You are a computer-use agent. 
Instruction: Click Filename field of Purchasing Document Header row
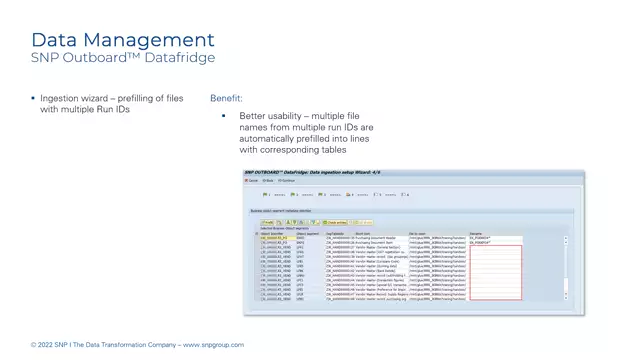tap(496, 238)
